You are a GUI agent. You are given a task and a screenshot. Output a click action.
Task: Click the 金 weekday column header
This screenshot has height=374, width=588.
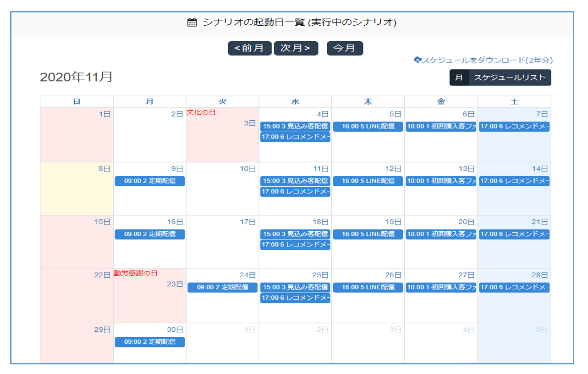click(441, 102)
